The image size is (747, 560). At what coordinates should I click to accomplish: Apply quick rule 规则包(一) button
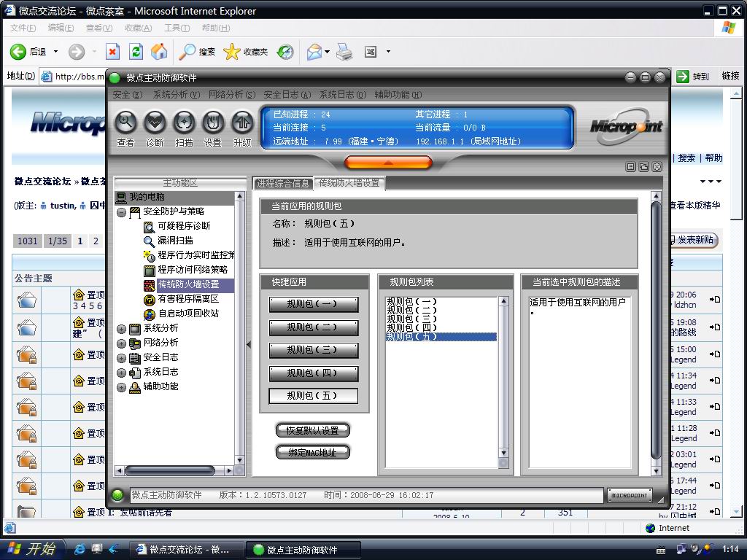314,304
